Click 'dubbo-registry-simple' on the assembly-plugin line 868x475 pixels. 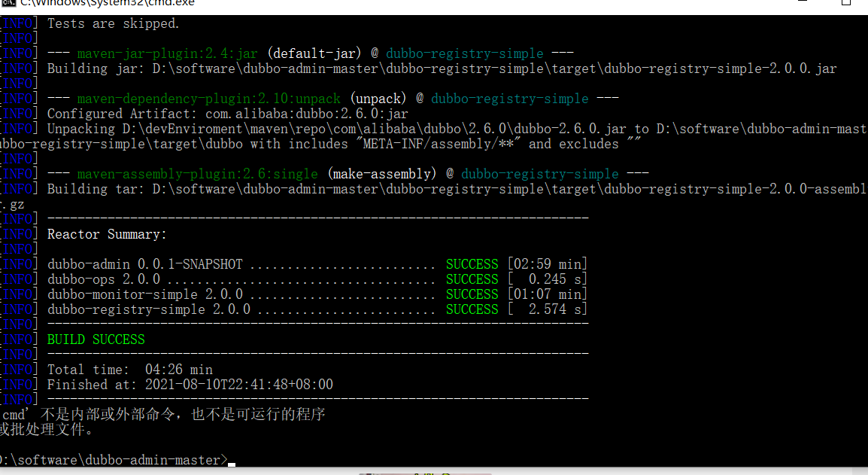(540, 174)
